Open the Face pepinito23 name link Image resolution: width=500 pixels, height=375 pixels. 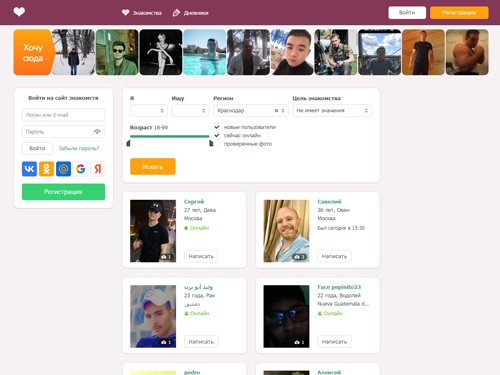[x=339, y=287]
